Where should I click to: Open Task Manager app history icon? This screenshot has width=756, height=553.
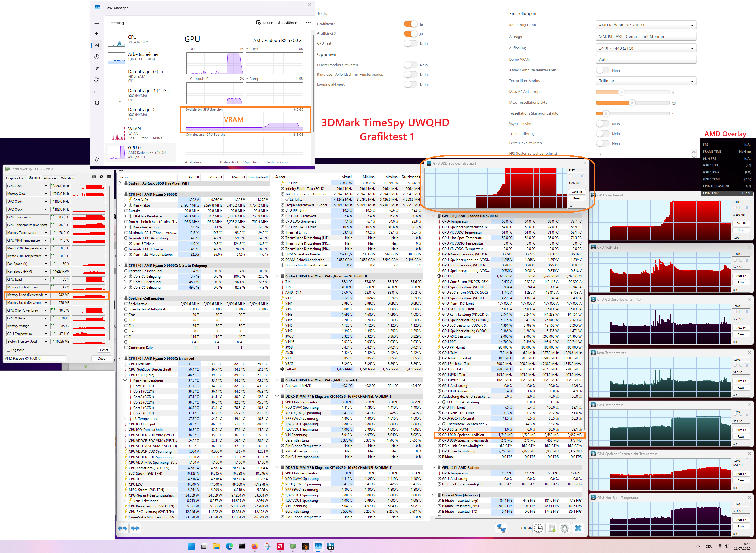(x=97, y=56)
